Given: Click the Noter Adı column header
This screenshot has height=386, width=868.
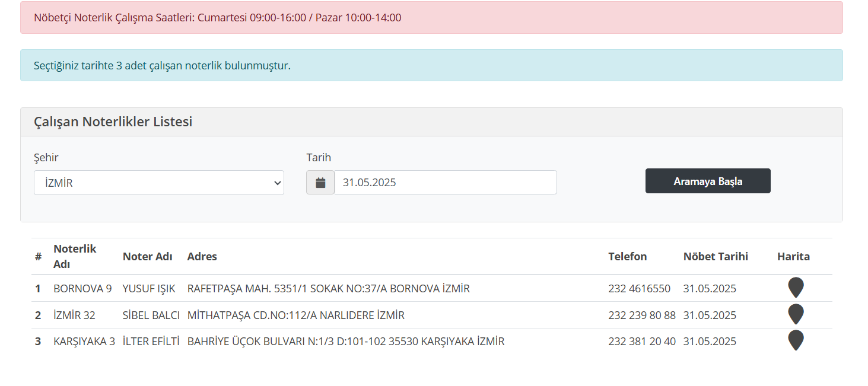Looking at the screenshot, I should (147, 257).
